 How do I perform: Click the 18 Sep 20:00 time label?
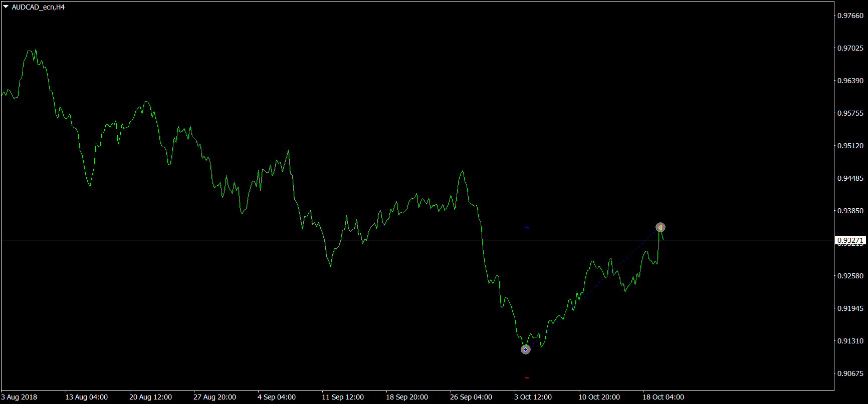point(407,397)
